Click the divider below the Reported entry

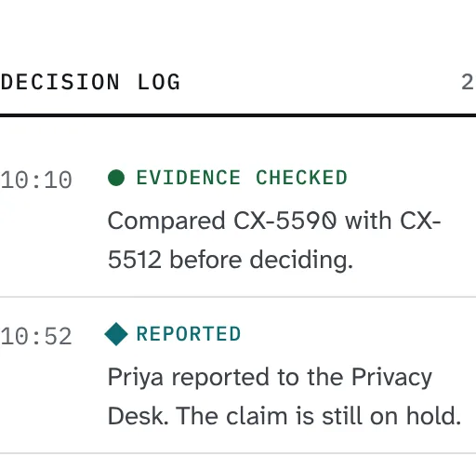click(238, 453)
